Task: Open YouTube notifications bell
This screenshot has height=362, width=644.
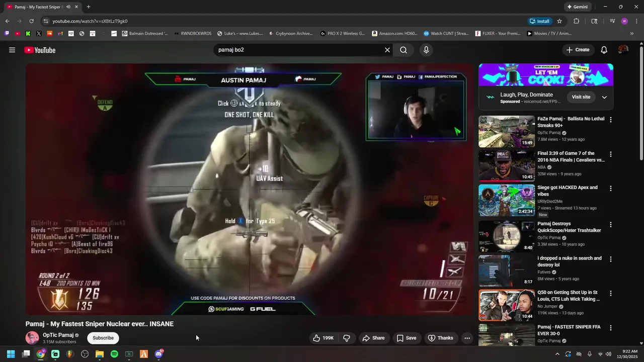Action: click(604, 50)
